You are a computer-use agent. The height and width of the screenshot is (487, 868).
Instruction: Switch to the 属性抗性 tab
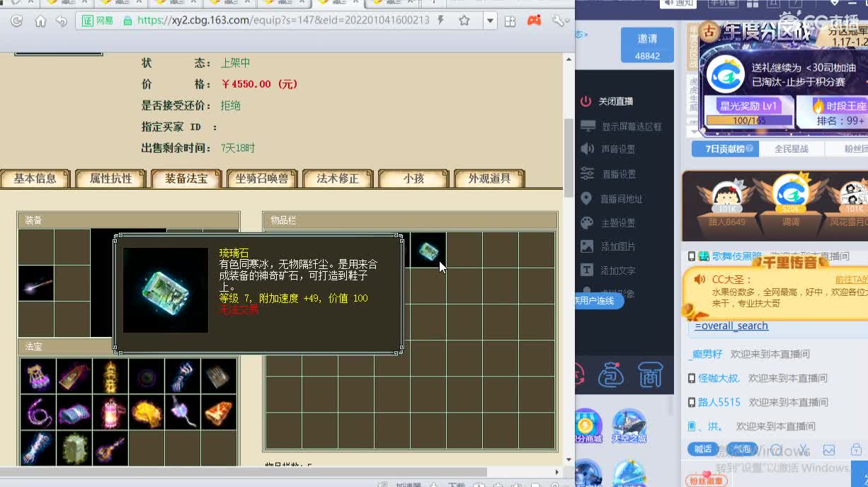click(x=111, y=178)
